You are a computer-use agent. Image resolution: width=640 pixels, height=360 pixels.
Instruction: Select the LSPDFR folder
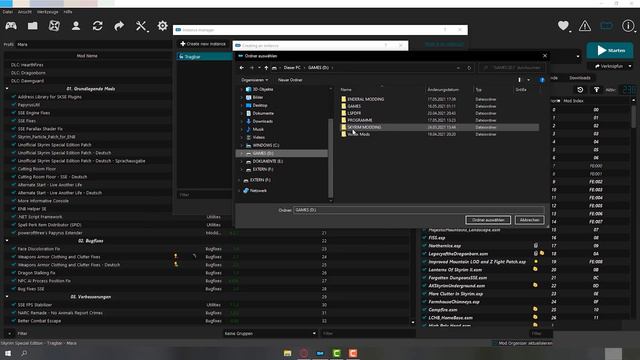click(x=354, y=113)
